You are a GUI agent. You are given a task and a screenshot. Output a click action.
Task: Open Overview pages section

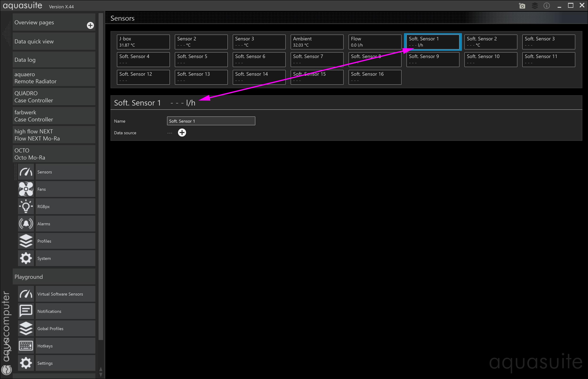pos(54,22)
